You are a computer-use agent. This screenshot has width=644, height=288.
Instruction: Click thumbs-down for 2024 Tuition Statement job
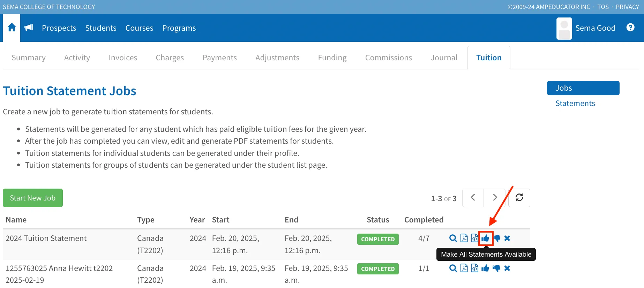[496, 238]
